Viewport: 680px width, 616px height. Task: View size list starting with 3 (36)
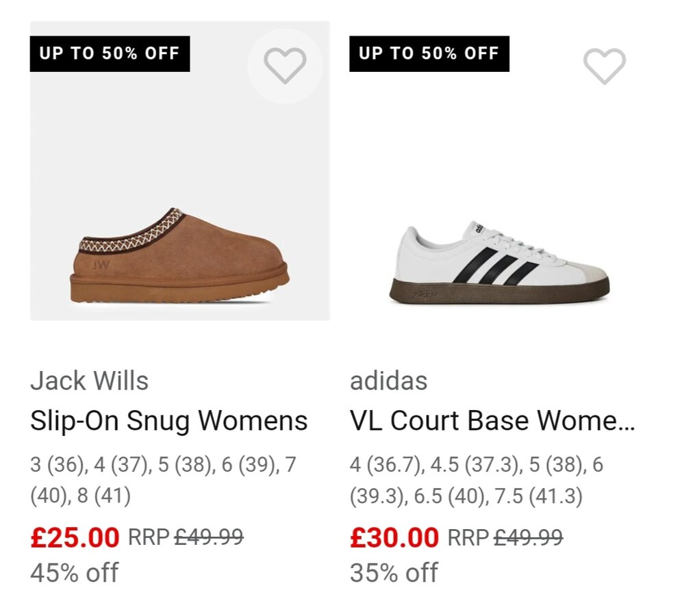(x=163, y=480)
